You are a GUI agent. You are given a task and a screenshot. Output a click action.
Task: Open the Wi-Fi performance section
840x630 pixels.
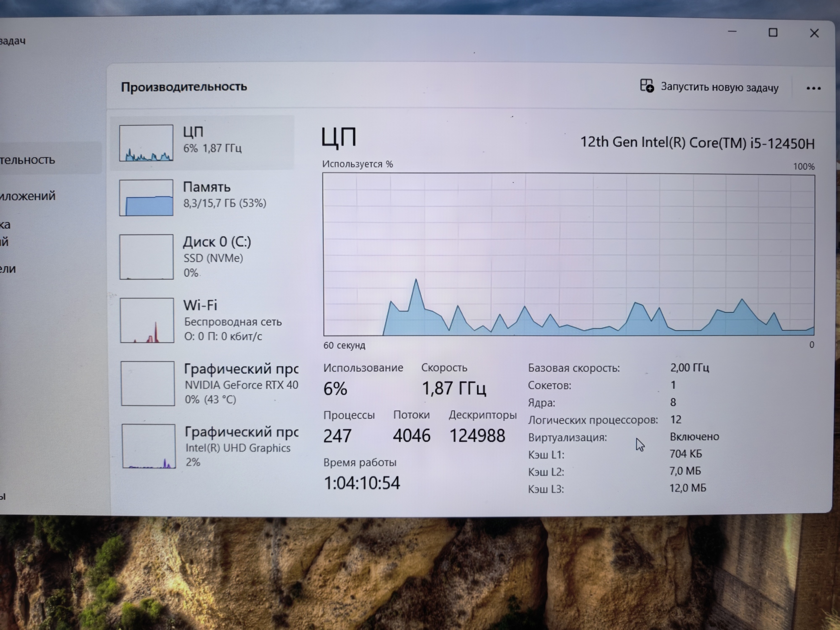coord(202,320)
